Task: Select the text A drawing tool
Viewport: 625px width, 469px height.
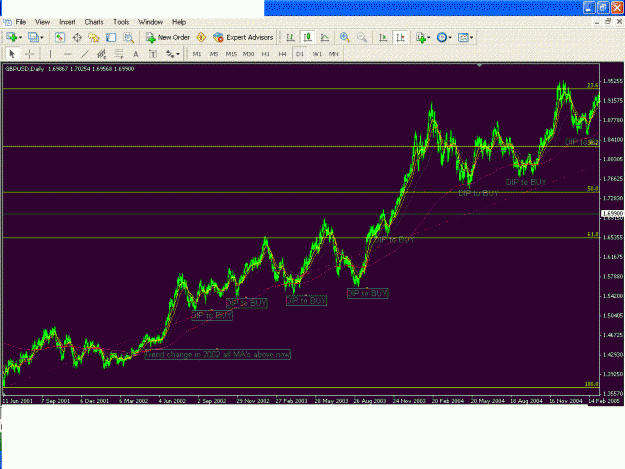Action: tap(136, 54)
